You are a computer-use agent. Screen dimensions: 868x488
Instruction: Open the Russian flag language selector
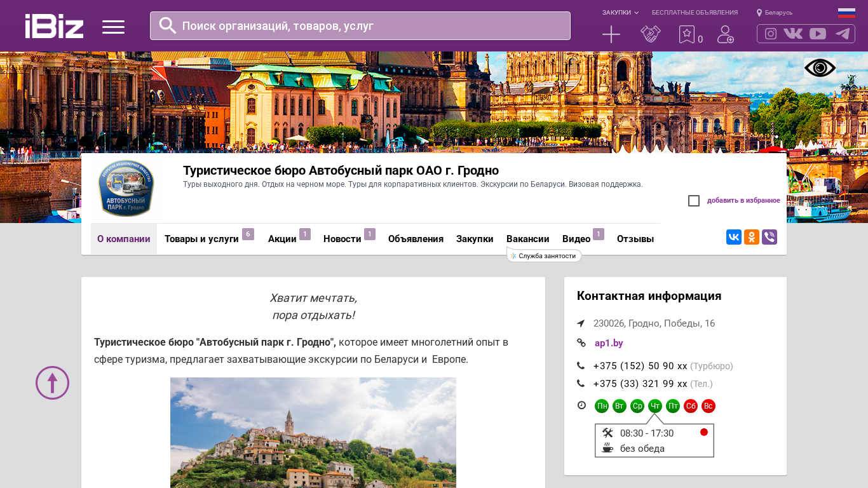(x=846, y=13)
